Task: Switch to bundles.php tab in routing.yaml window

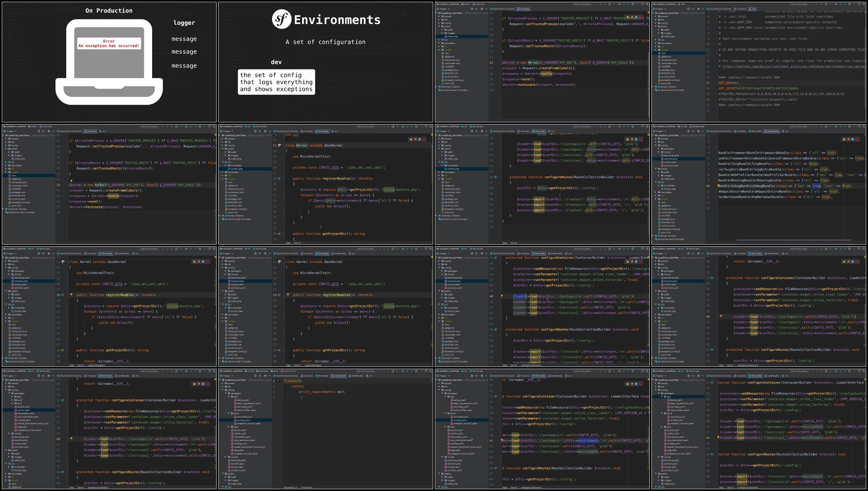Action: [x=357, y=376]
